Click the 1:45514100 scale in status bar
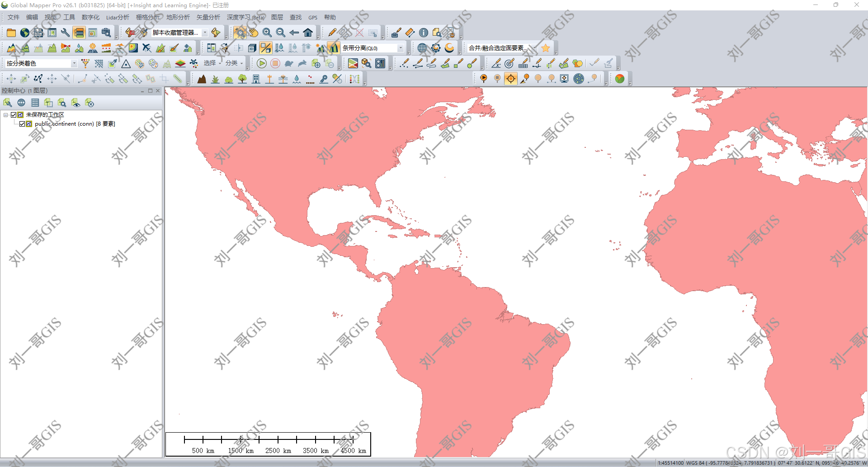Screen dimensions: 868x467 point(670,463)
